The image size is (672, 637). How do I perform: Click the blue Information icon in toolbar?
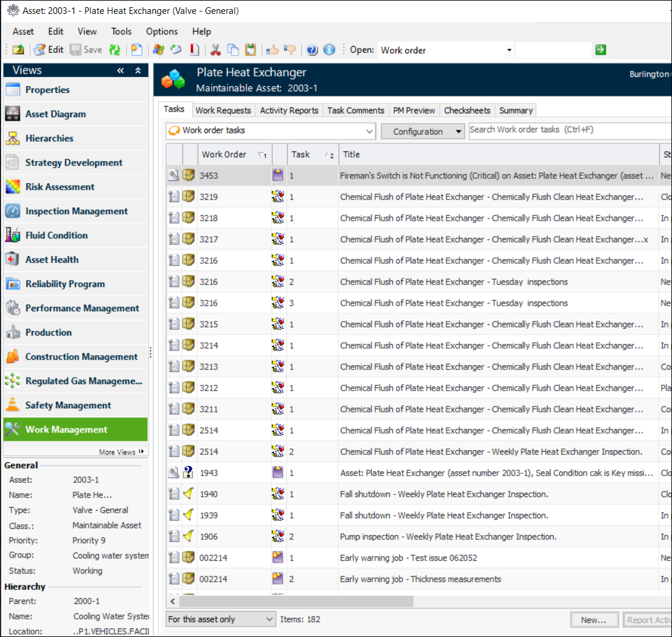click(x=329, y=50)
